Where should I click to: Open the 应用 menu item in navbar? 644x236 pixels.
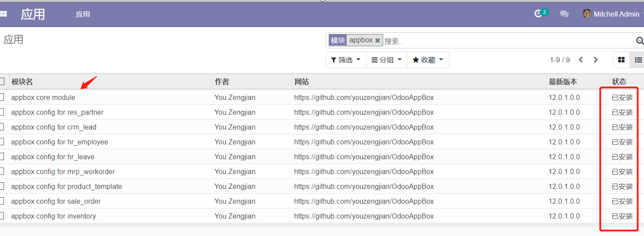tap(83, 14)
